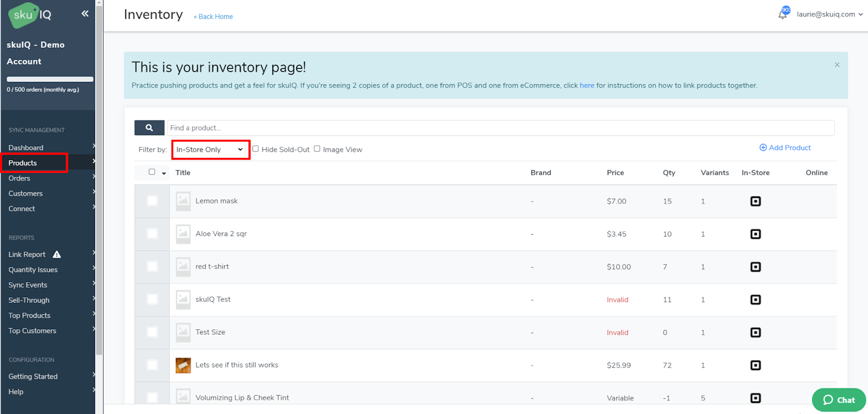Click the Find a product search field

(500, 128)
